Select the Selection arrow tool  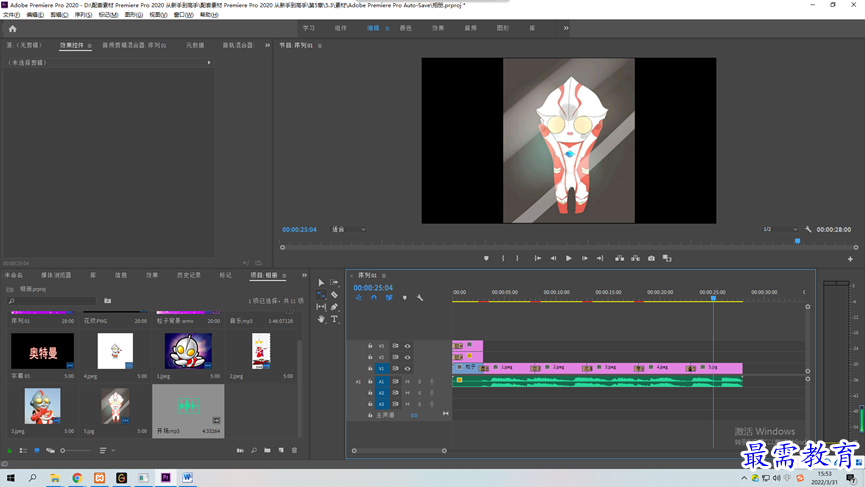(321, 282)
